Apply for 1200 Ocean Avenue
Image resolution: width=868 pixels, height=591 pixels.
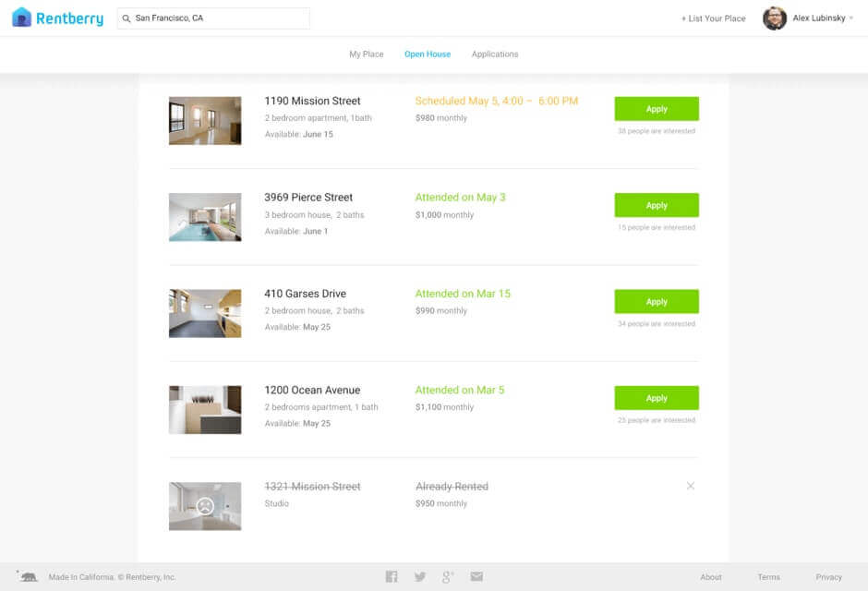click(x=657, y=398)
